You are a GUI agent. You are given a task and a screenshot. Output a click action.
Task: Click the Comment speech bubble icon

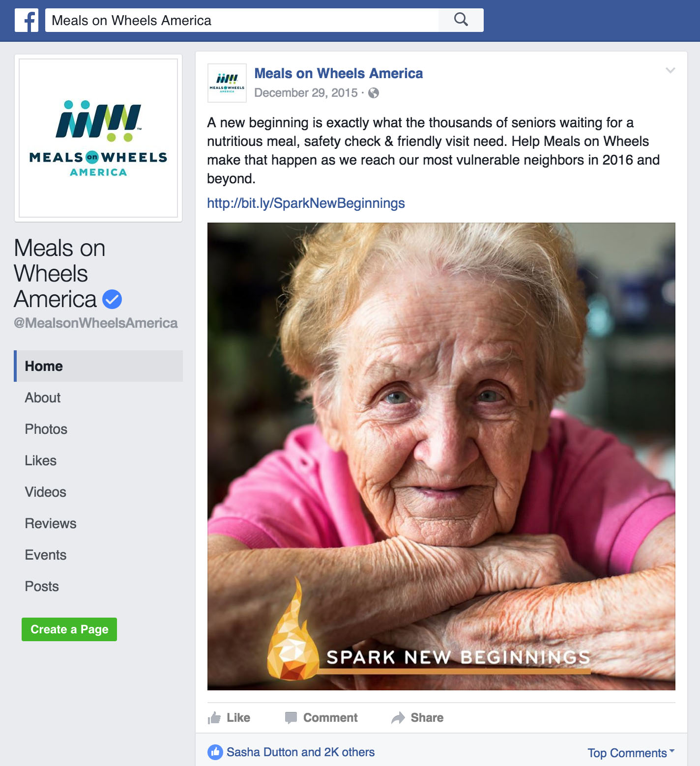[291, 718]
